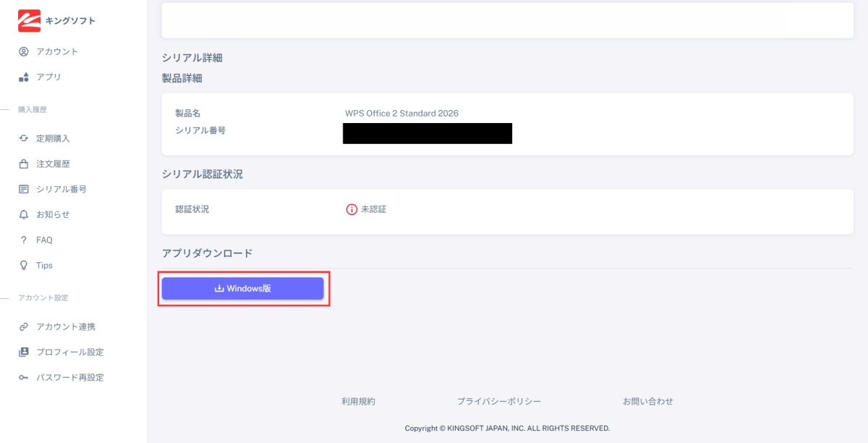Download the Windows版 app
The image size is (868, 443).
pyautogui.click(x=242, y=288)
